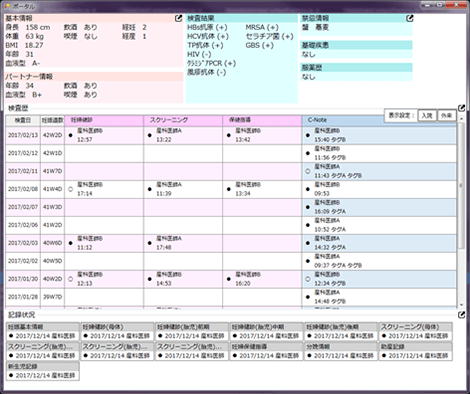470x394 pixels.
Task: Click the HBs抗原 (+) test result
Action: click(x=207, y=27)
